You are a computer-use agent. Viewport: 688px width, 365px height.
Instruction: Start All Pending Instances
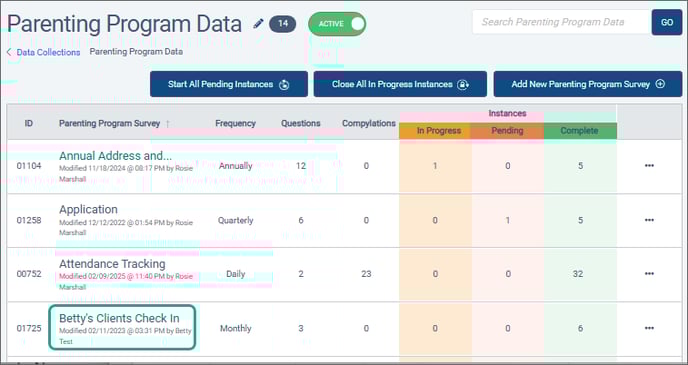229,84
